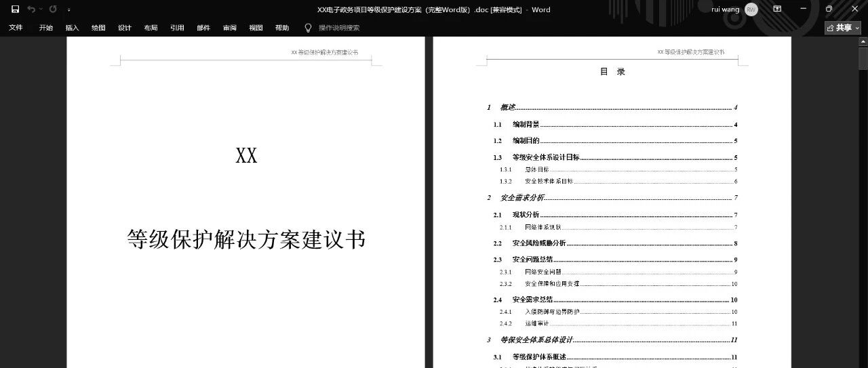Viewport: 868px width, 368px height.
Task: Click the 共享 share button
Action: 843,28
